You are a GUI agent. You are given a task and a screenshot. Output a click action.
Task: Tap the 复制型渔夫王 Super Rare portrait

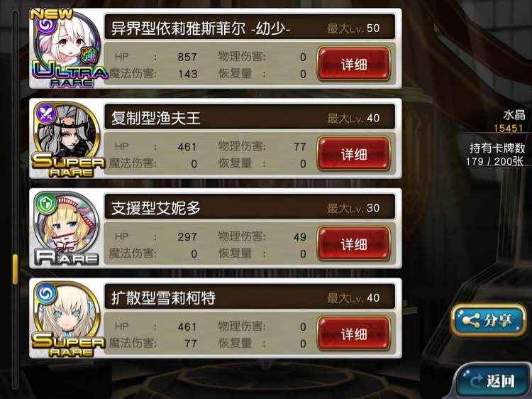67,138
